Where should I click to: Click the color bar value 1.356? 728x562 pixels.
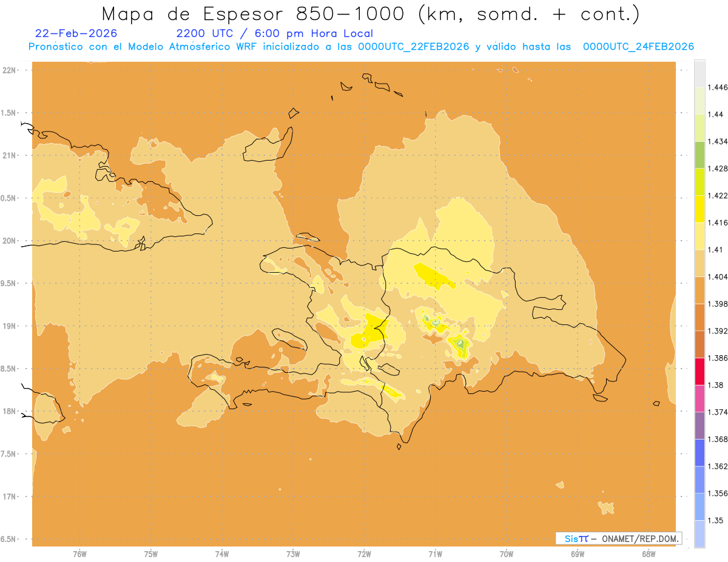tap(719, 493)
